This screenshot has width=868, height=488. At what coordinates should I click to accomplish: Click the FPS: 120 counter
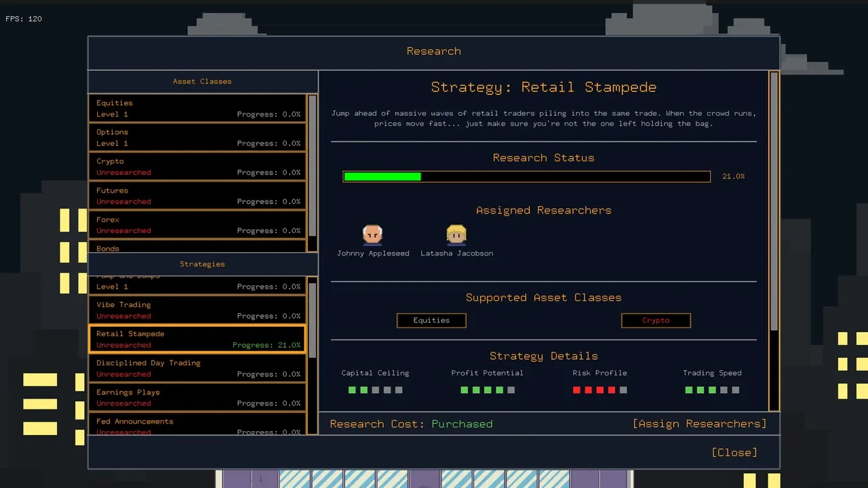click(24, 19)
